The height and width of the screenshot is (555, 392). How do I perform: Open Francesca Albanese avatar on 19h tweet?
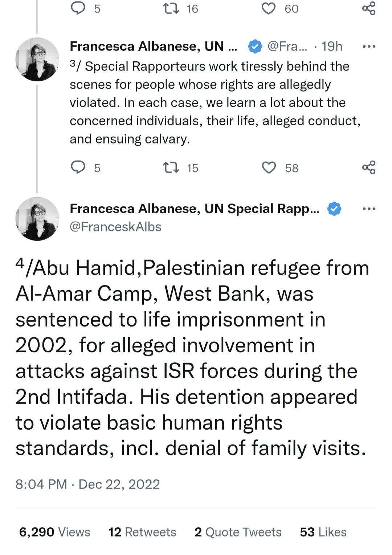coord(37,59)
